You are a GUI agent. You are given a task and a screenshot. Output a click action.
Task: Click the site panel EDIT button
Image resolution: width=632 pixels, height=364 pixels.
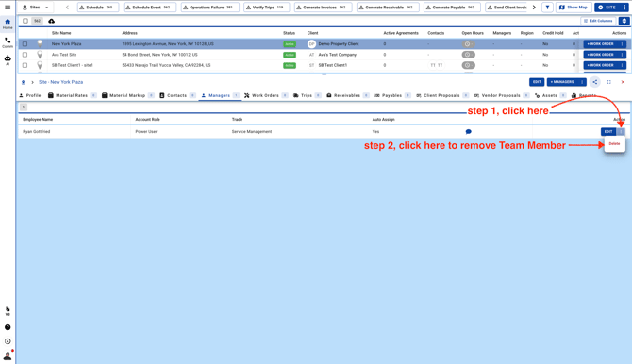coord(537,82)
